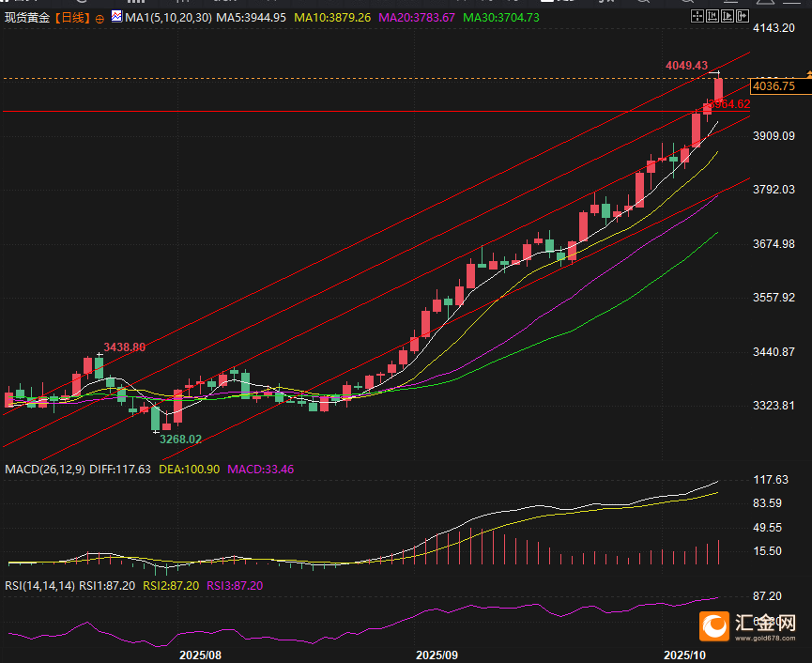Select the RSI(14,14,14) indicator label
The width and height of the screenshot is (812, 663).
39,586
